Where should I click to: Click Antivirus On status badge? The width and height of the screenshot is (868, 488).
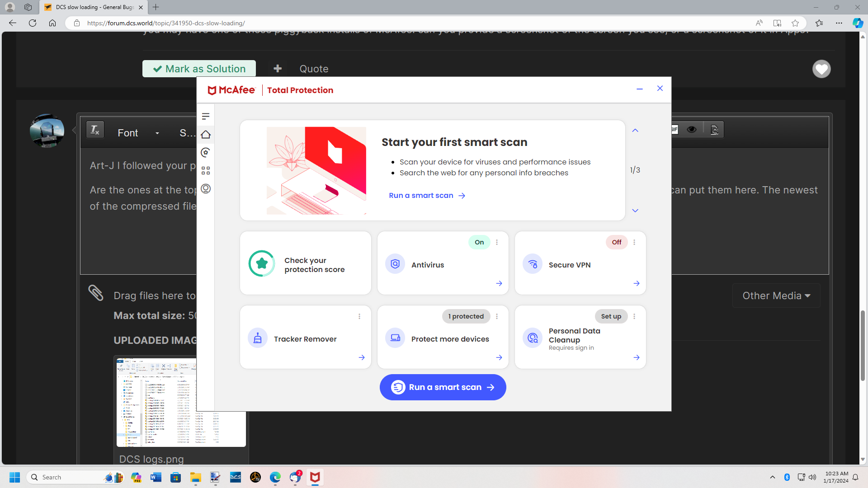click(479, 242)
